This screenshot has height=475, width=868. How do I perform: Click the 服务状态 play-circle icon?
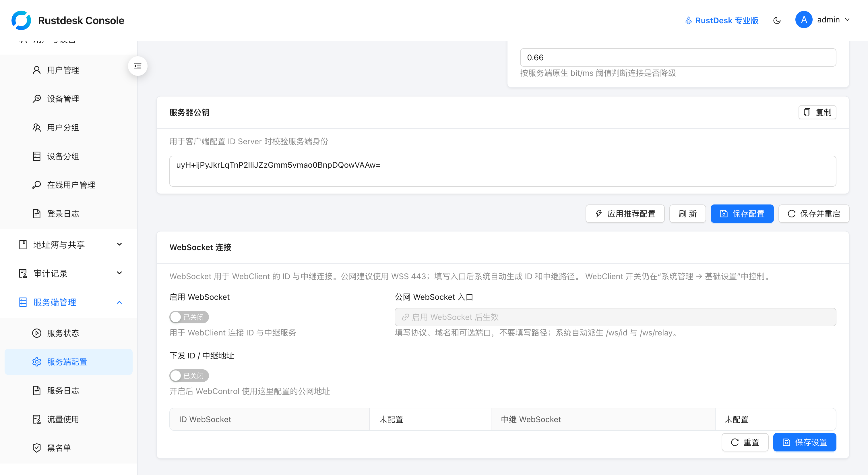point(37,333)
